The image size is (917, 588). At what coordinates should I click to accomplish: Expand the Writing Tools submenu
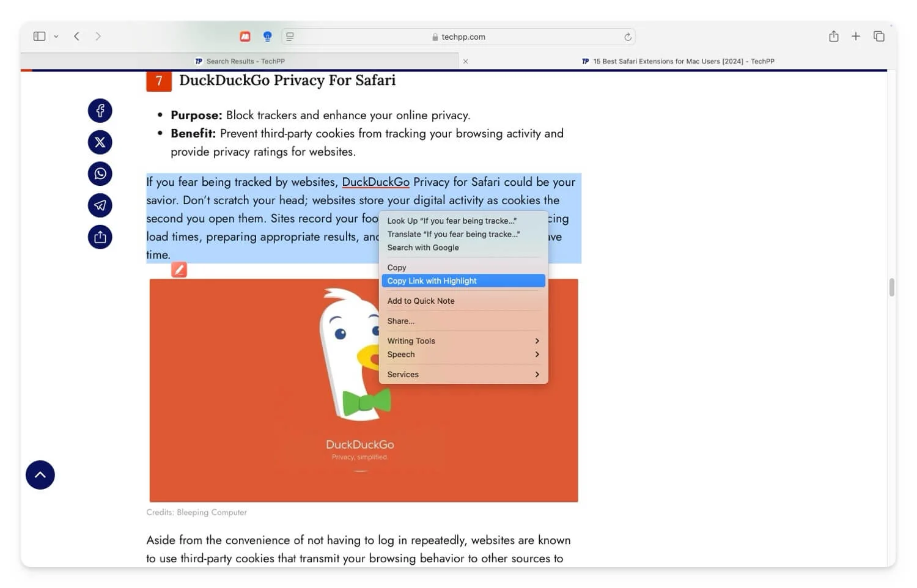click(463, 341)
